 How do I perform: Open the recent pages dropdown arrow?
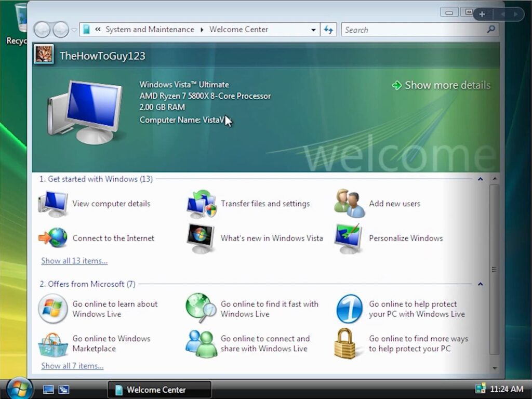click(x=74, y=30)
